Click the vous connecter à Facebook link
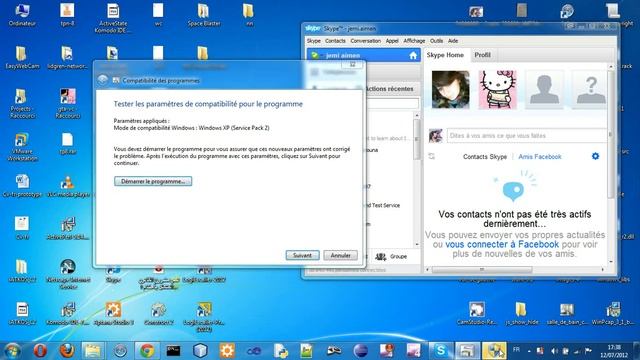 [502, 244]
